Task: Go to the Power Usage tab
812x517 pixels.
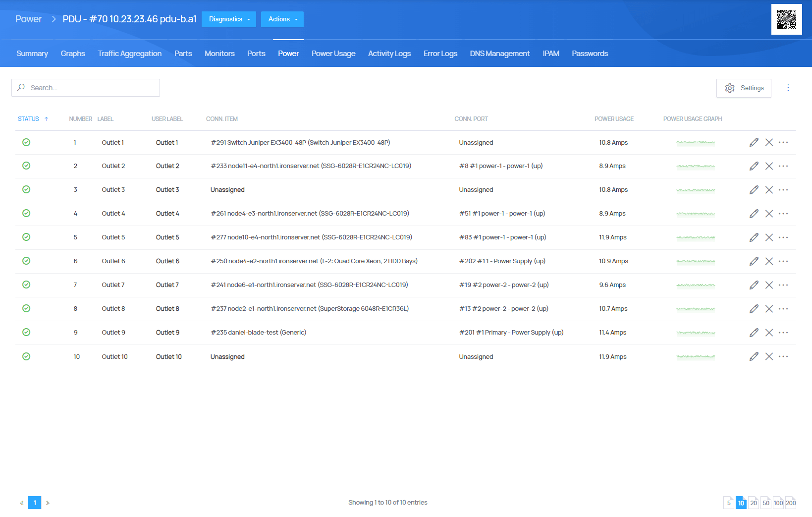Action: click(333, 54)
